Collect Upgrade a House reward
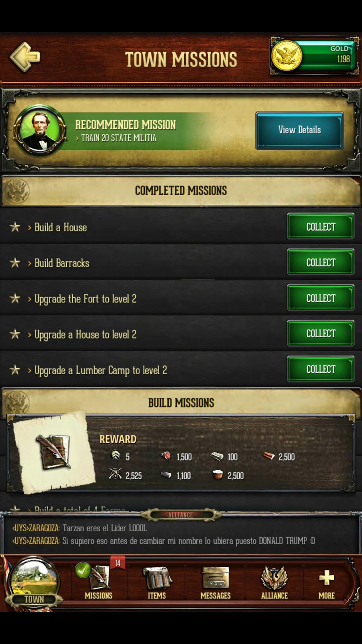This screenshot has width=362, height=644. [321, 334]
